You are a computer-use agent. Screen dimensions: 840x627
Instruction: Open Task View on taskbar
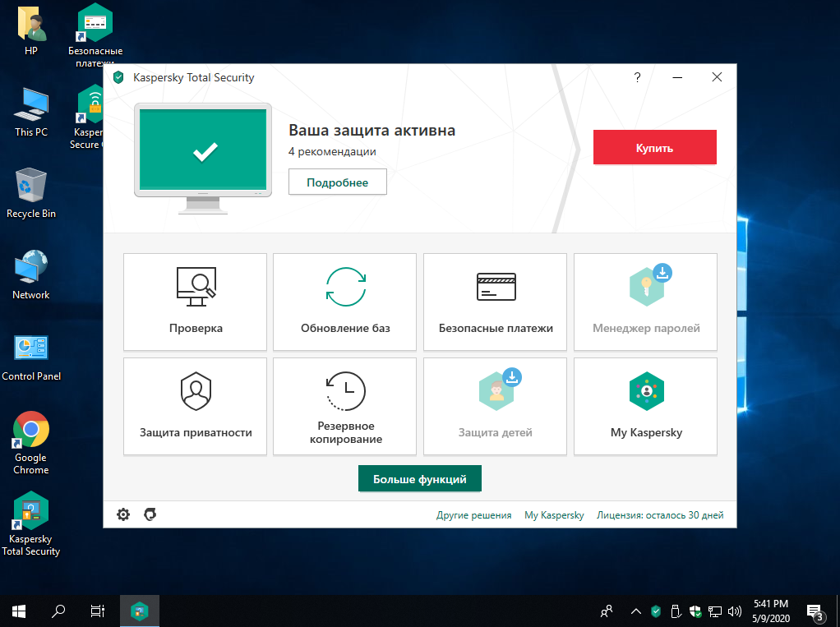pyautogui.click(x=98, y=611)
